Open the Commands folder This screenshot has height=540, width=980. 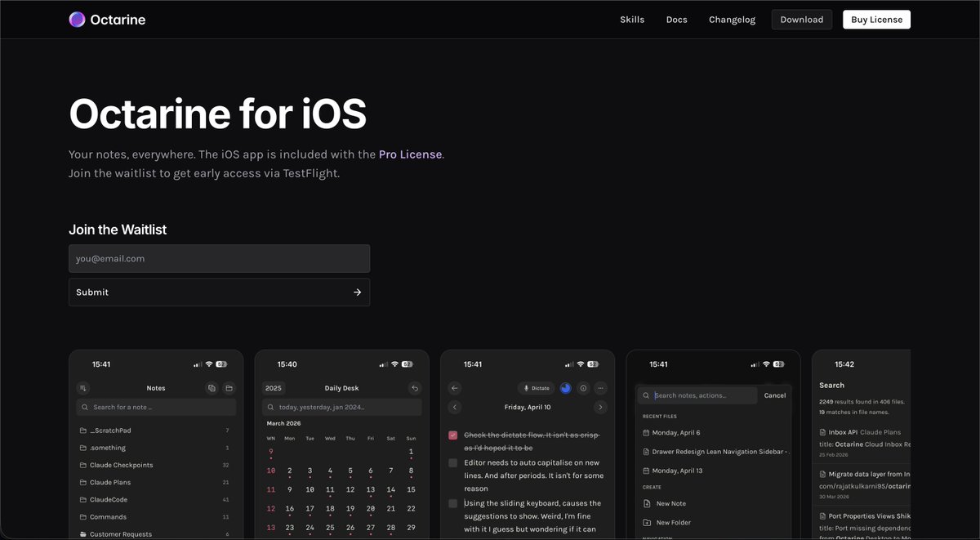tap(156, 516)
